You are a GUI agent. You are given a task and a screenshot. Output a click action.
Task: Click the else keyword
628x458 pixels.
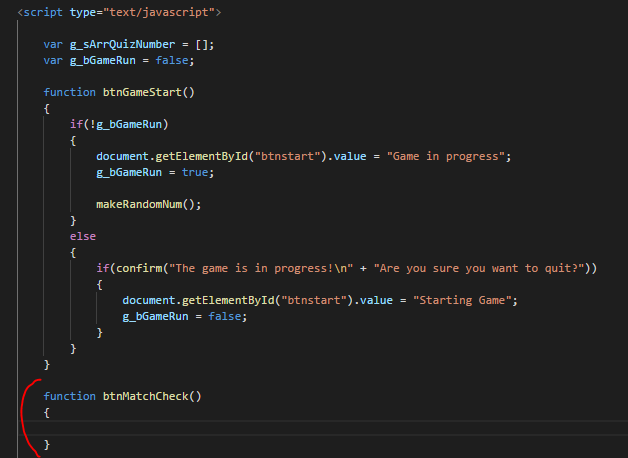pos(83,237)
